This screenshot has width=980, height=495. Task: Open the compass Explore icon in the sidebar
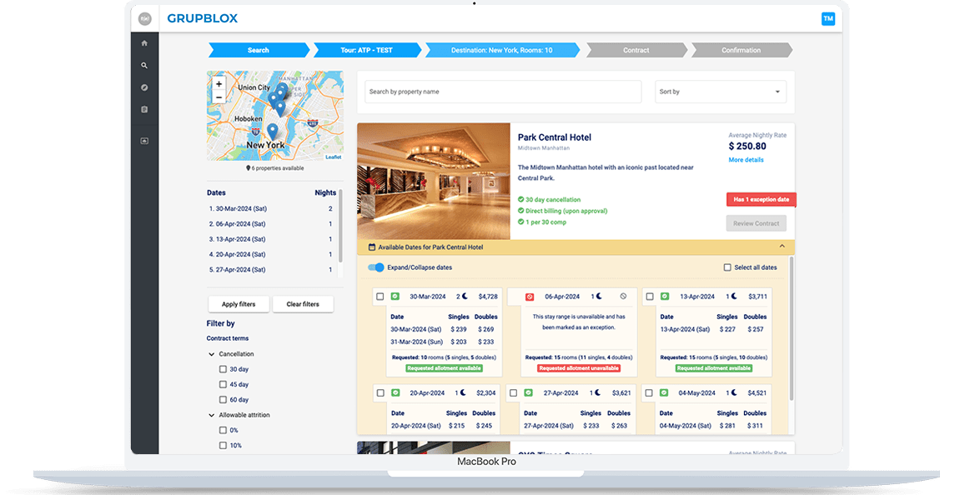144,87
